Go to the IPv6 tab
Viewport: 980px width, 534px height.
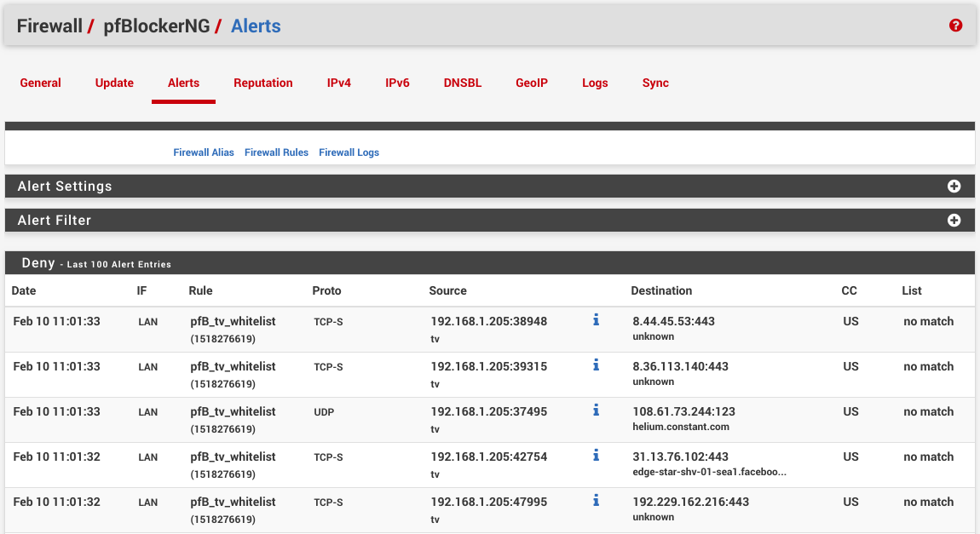point(397,83)
